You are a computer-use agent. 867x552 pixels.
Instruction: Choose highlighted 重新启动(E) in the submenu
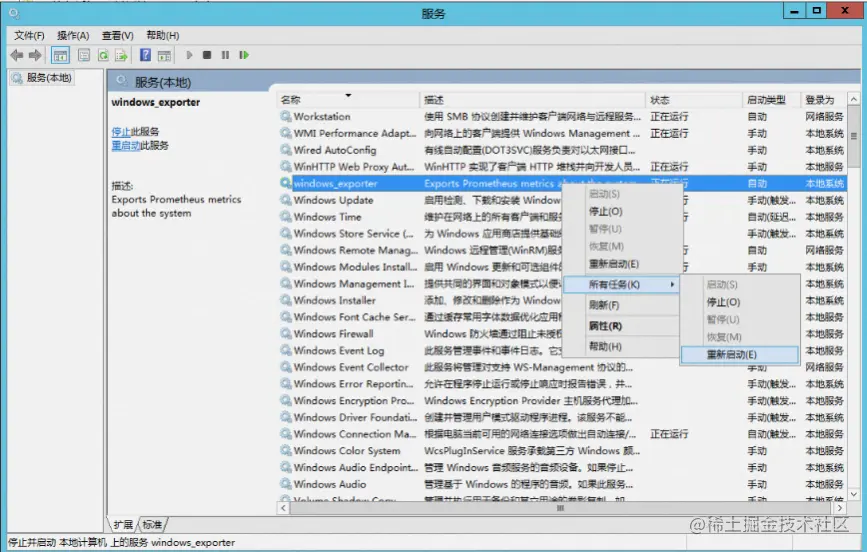tap(740, 355)
